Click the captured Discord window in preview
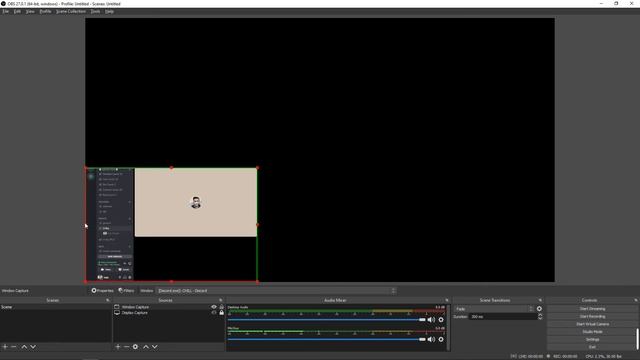The width and height of the screenshot is (640, 360). [171, 224]
